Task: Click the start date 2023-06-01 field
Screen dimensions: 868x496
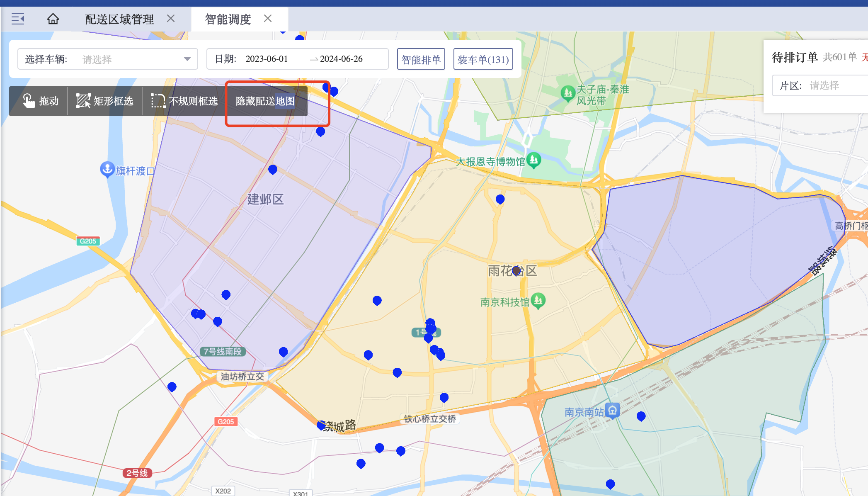Action: click(x=267, y=59)
